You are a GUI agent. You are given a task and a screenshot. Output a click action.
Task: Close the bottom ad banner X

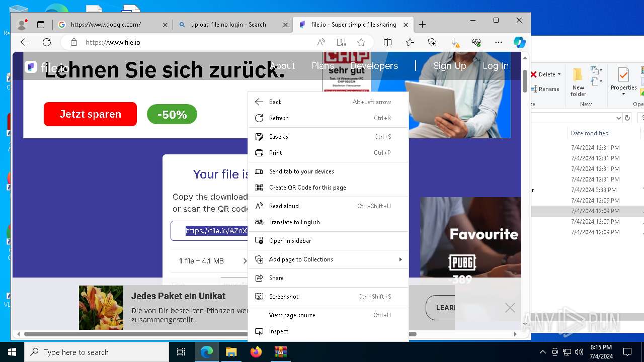coord(510,308)
